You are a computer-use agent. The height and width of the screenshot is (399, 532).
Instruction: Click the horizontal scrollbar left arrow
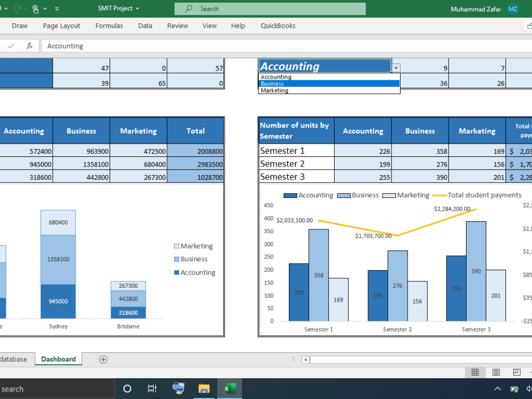pos(304,360)
